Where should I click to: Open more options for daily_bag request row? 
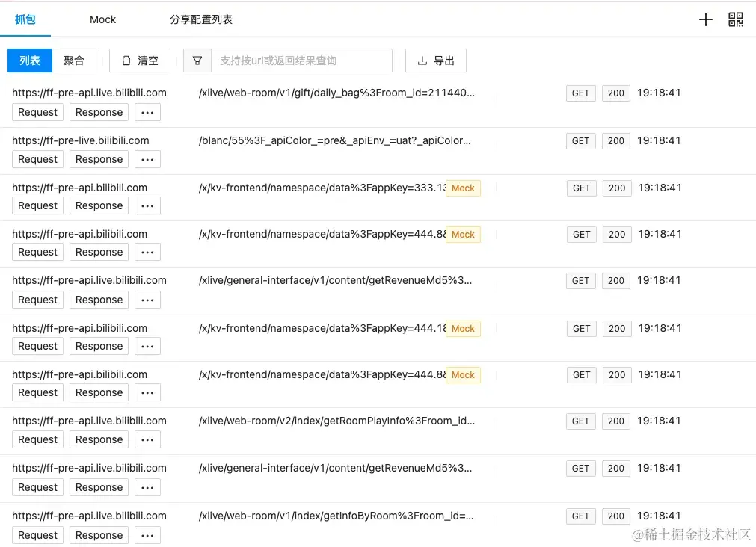click(x=147, y=112)
